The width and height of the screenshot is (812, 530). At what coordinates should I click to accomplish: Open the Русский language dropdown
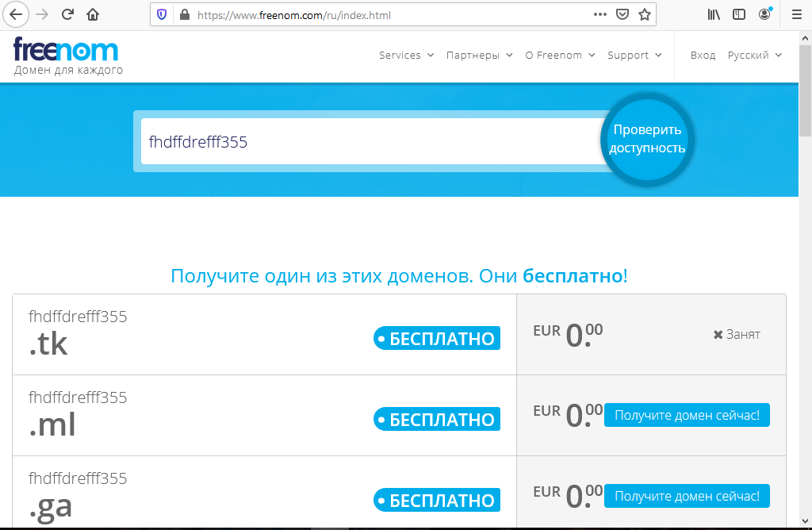coord(755,55)
